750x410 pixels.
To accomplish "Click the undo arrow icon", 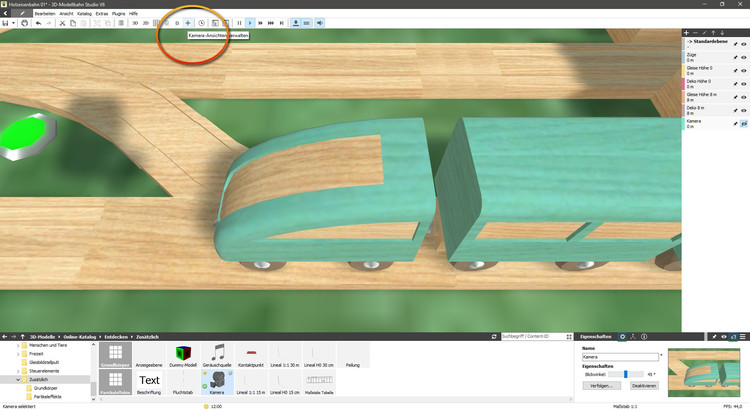I will click(37, 22).
